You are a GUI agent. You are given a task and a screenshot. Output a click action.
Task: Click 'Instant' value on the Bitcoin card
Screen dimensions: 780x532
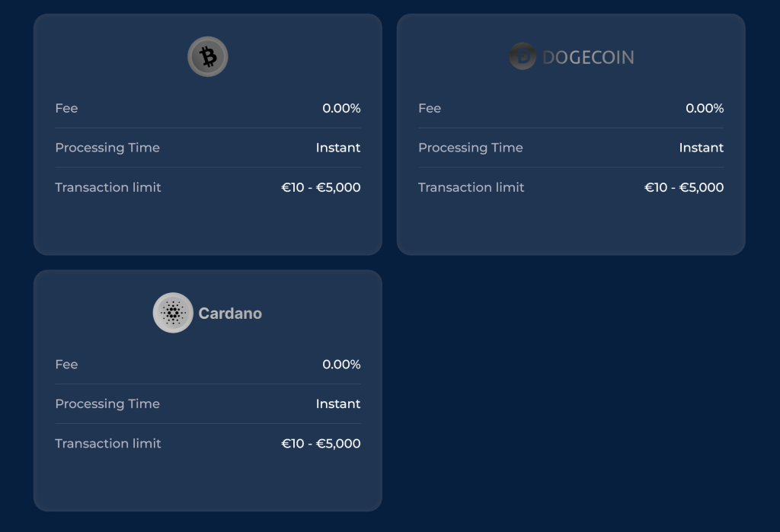(x=338, y=148)
